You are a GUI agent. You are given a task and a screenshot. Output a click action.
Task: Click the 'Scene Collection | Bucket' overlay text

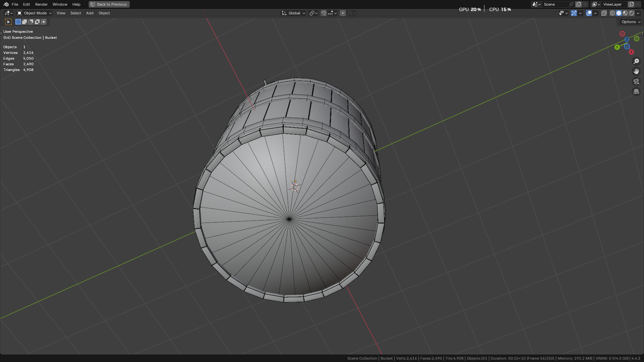click(34, 38)
